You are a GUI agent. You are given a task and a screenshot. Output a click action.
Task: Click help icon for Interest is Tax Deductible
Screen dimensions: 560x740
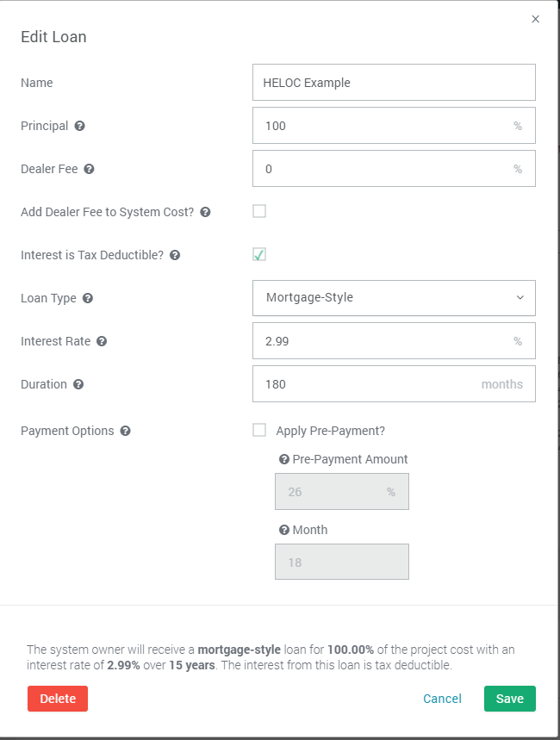[x=175, y=255]
